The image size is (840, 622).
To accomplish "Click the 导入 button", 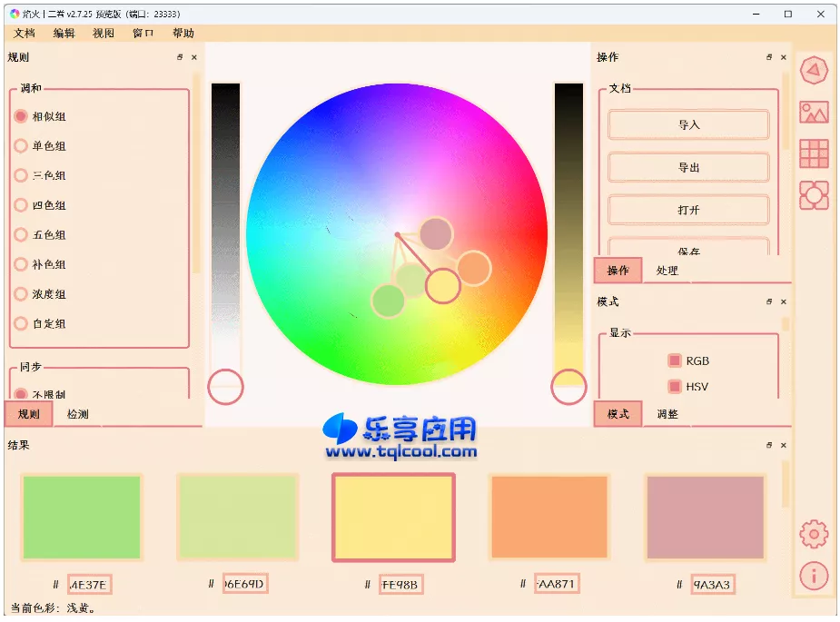I will [688, 124].
